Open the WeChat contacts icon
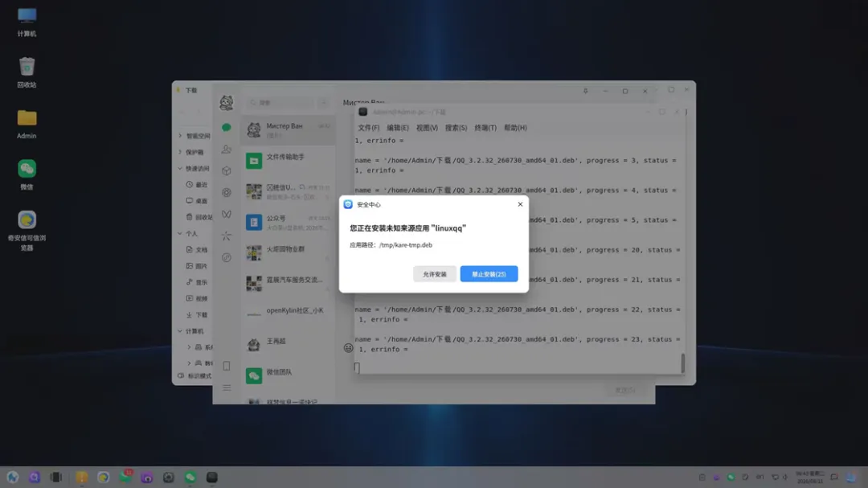Screen dimensions: 868x488 point(227,149)
